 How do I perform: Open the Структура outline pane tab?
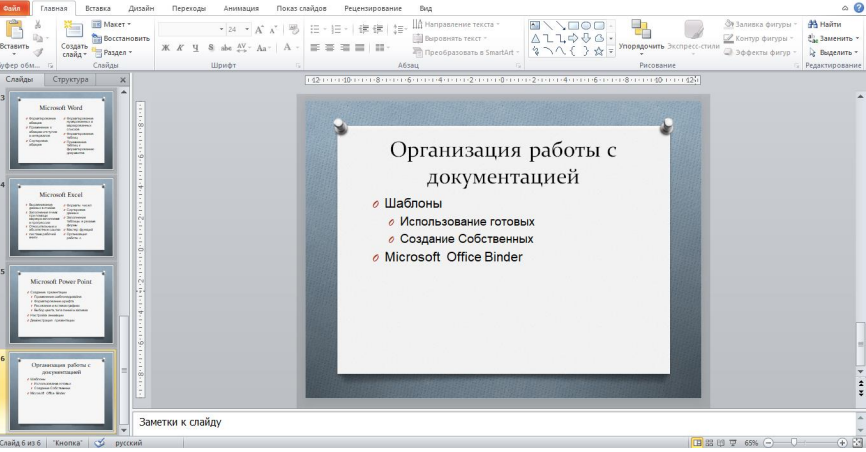tap(71, 79)
